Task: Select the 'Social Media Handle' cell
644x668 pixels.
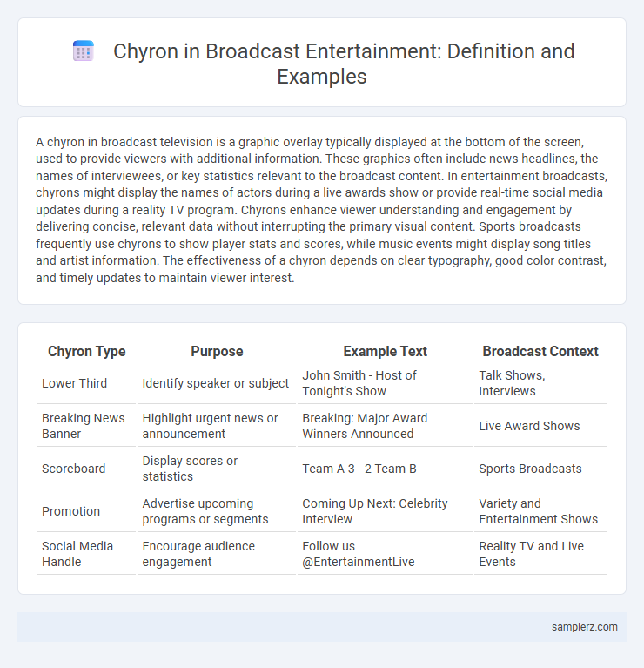Action: 86,553
